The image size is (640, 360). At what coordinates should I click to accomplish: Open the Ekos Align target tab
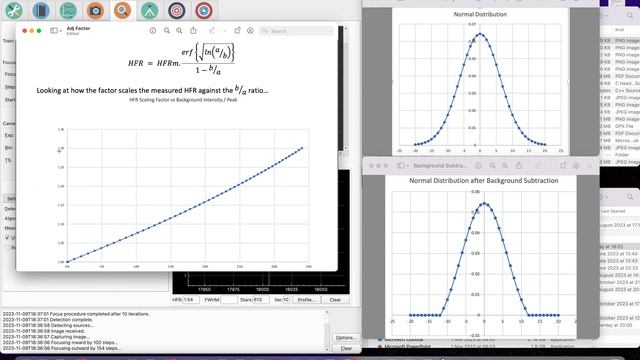coord(177,11)
